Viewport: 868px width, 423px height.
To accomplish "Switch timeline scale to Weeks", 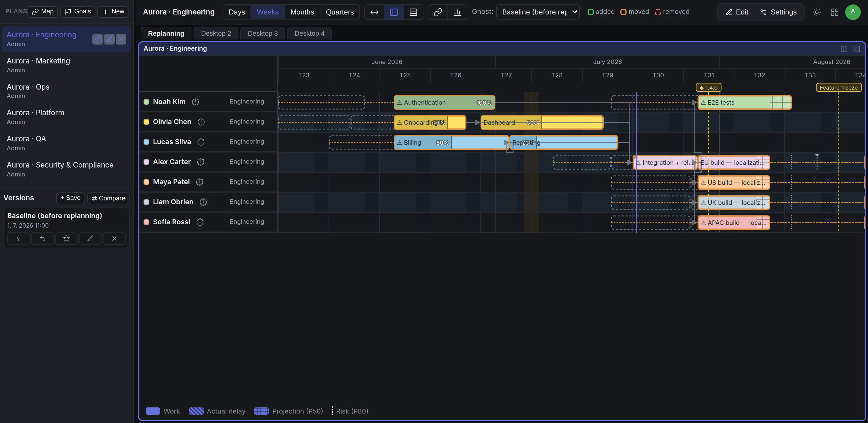I will (268, 12).
